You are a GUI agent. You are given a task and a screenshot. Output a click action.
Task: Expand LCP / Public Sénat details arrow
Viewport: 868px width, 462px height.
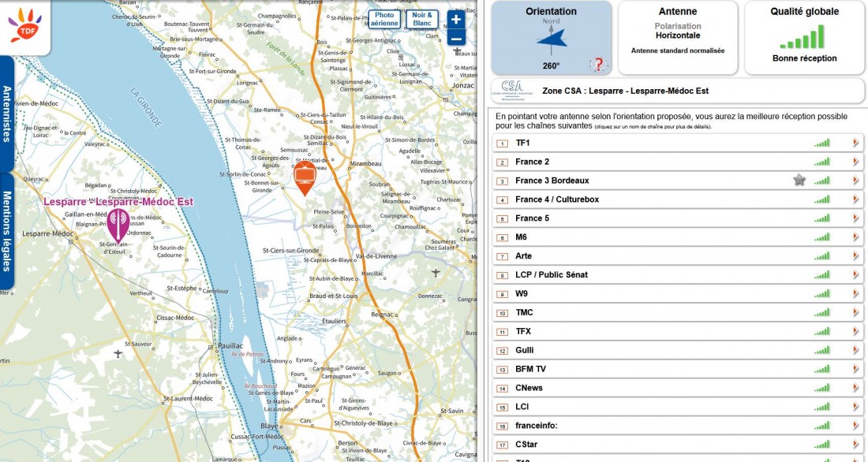(855, 274)
